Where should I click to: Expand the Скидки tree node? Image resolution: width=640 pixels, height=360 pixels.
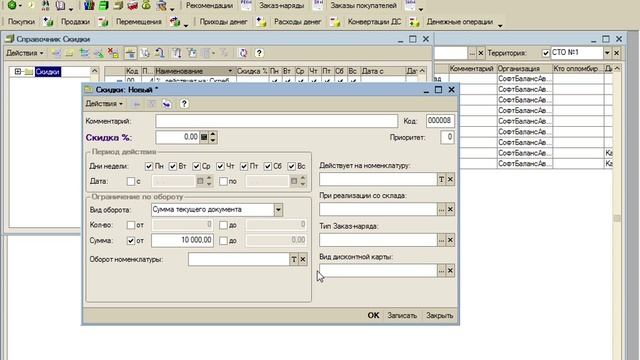(18, 72)
